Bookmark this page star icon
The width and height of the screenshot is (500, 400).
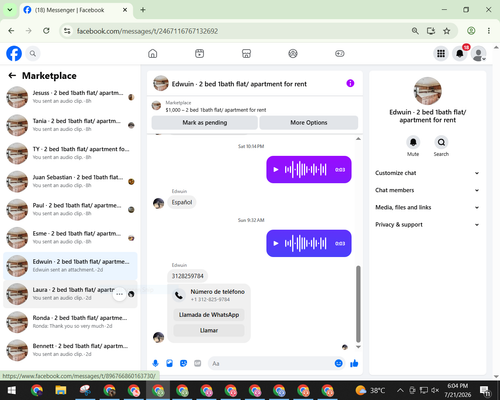tap(446, 31)
